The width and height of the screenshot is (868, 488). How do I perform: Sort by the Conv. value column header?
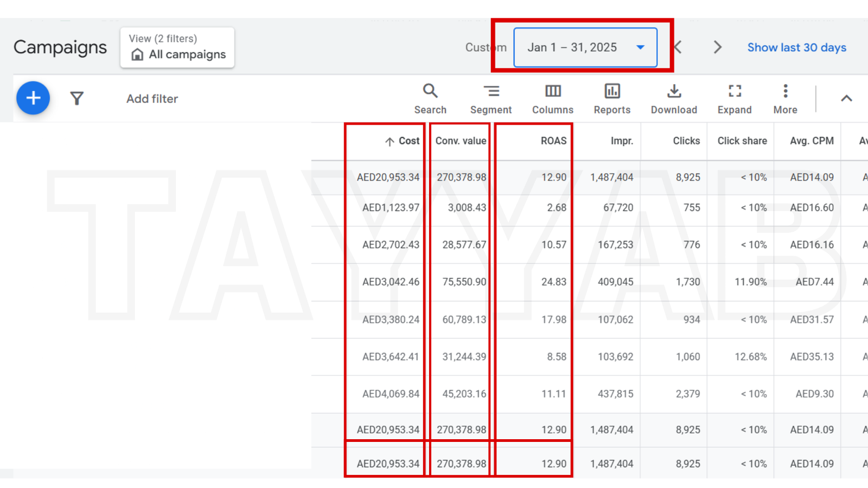click(x=461, y=141)
